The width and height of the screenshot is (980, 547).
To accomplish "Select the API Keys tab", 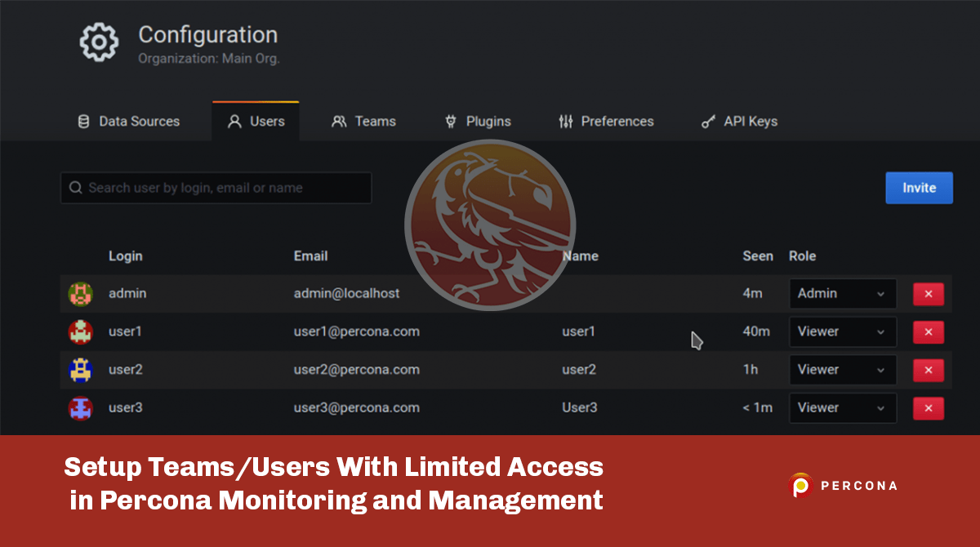I will pos(739,122).
